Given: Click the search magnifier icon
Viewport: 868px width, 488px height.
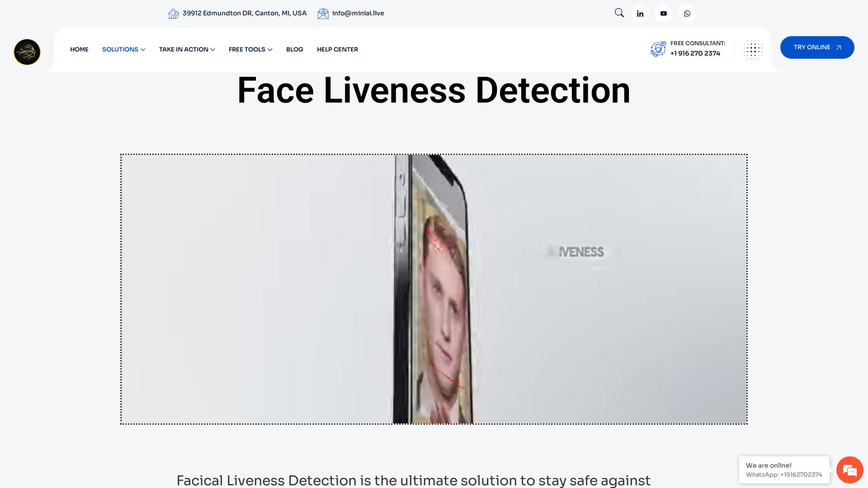Looking at the screenshot, I should (619, 13).
